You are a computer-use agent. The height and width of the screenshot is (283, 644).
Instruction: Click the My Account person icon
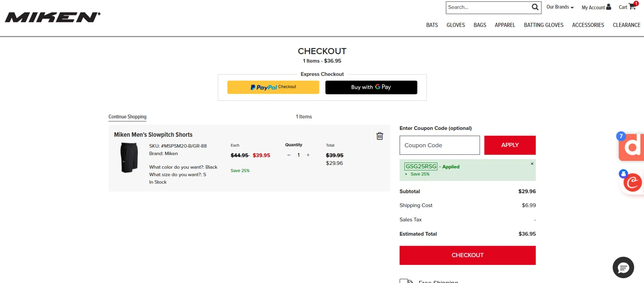coord(608,7)
